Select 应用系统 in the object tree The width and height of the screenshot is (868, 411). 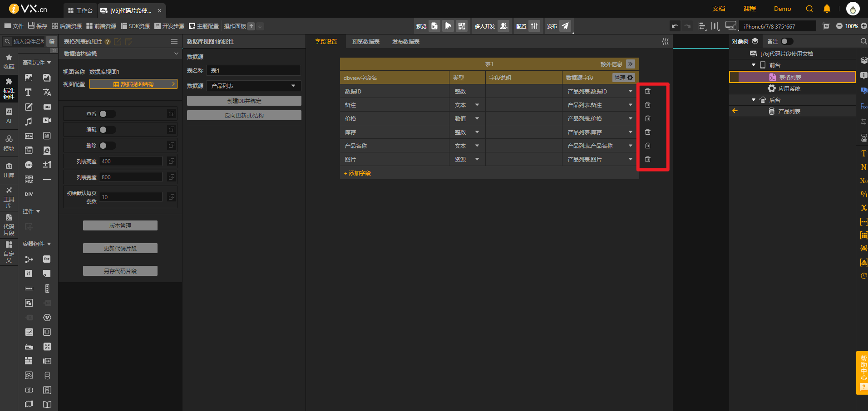[x=789, y=88]
